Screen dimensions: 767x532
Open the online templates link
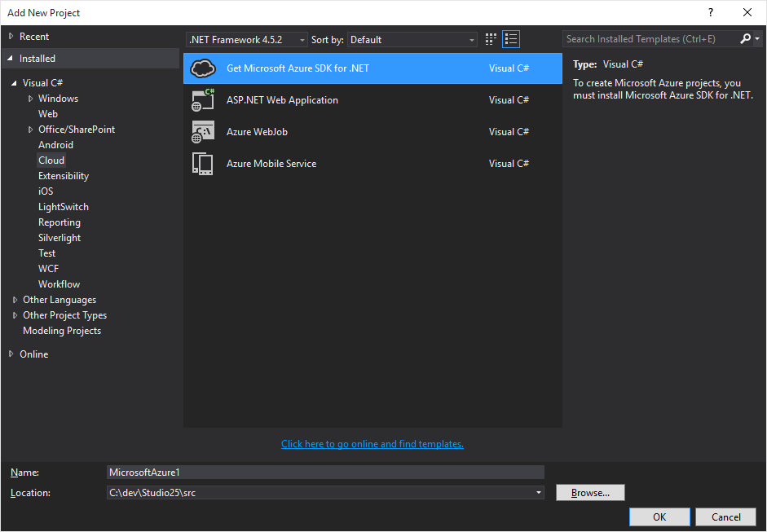(372, 444)
